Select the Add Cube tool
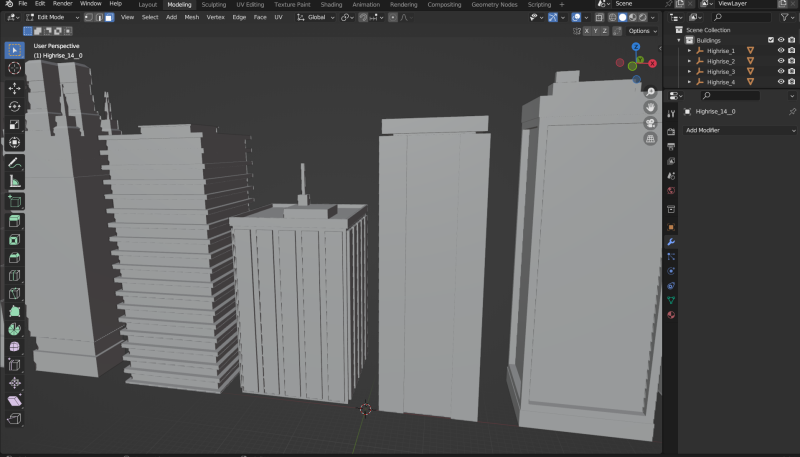800x457 pixels. pyautogui.click(x=14, y=201)
